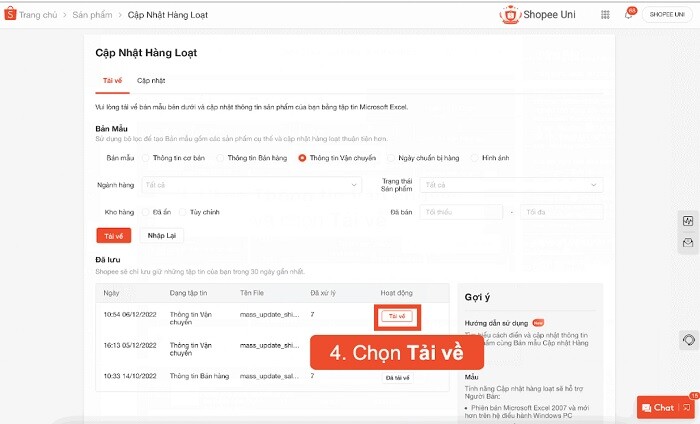The image size is (700, 424).
Task: Open the Trạng thái Sản phẩm dropdown
Action: click(511, 185)
